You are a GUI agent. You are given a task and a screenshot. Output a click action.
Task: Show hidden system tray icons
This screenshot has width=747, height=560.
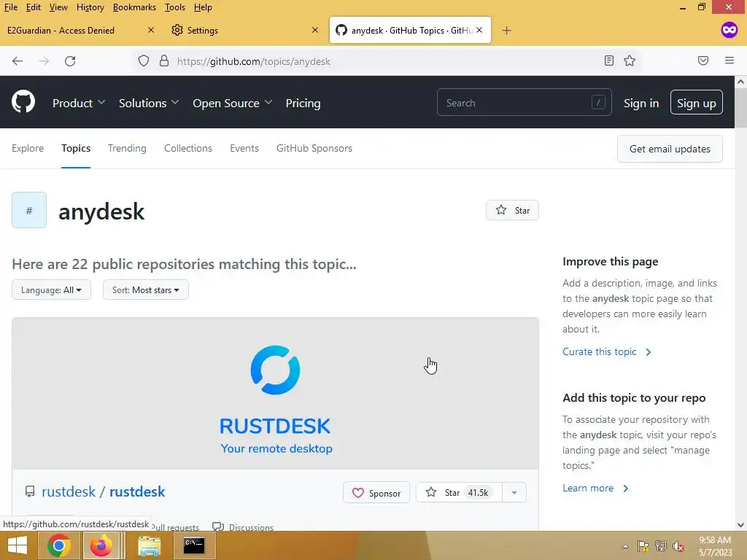click(x=625, y=546)
